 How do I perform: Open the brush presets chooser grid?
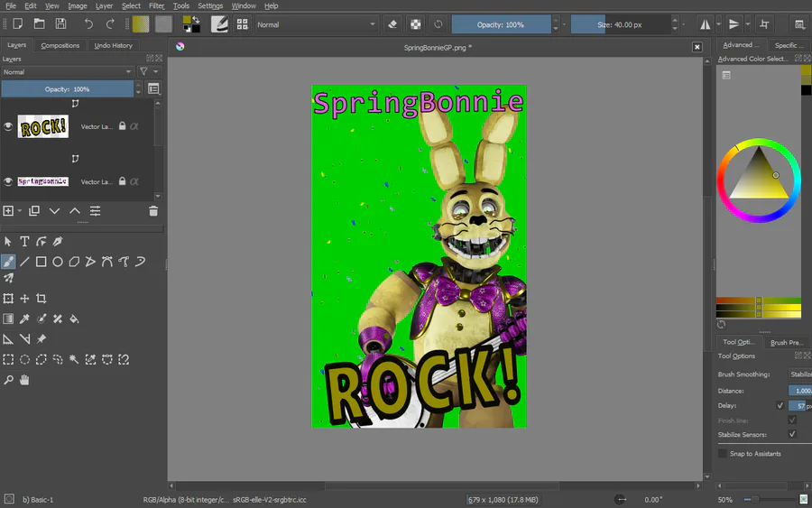click(242, 23)
